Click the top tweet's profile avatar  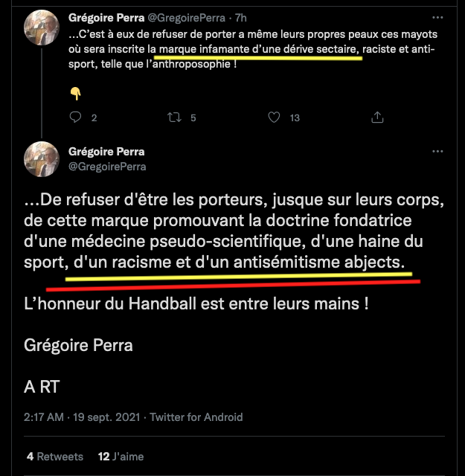(42, 30)
